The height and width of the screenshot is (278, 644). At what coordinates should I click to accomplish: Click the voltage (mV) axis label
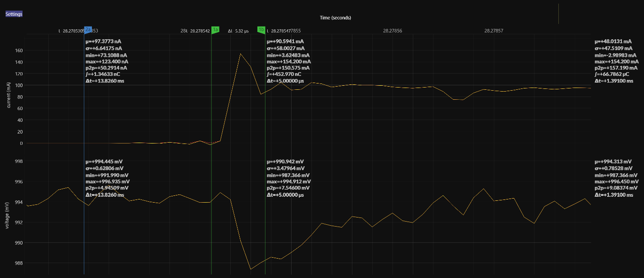(x=7, y=215)
